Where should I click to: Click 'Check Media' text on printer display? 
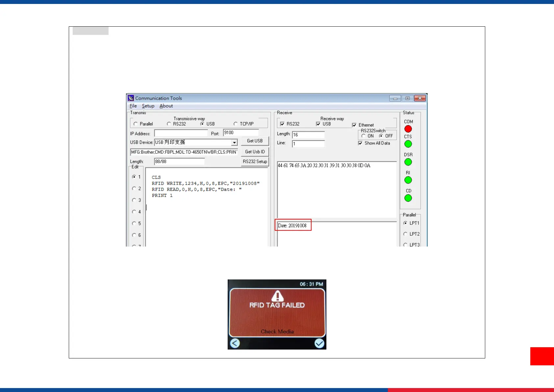(277, 331)
